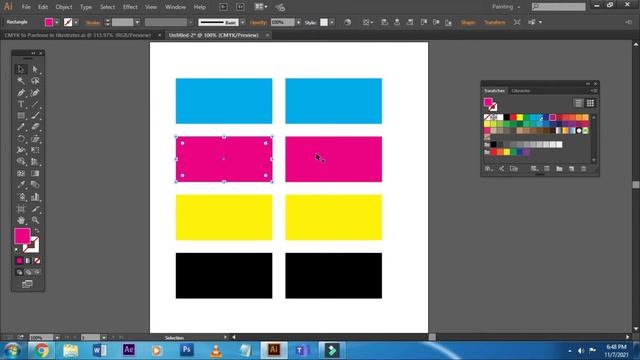Select the Zoom tool

(35, 220)
